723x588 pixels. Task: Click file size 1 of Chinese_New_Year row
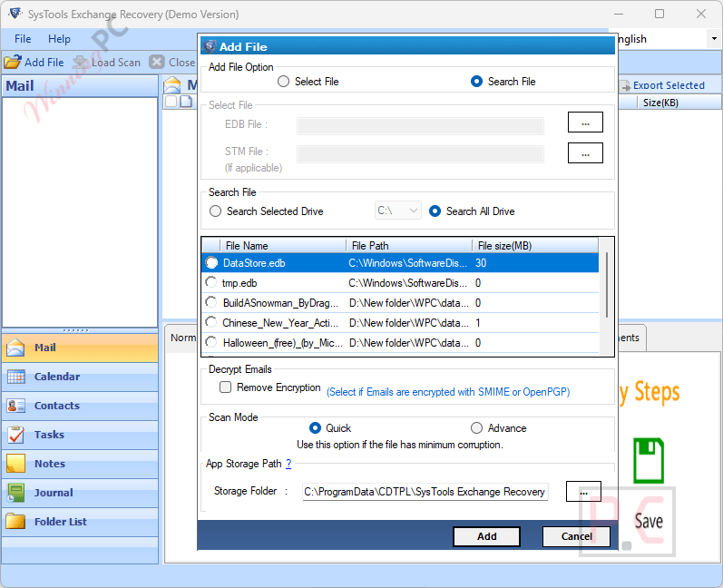[x=478, y=323]
